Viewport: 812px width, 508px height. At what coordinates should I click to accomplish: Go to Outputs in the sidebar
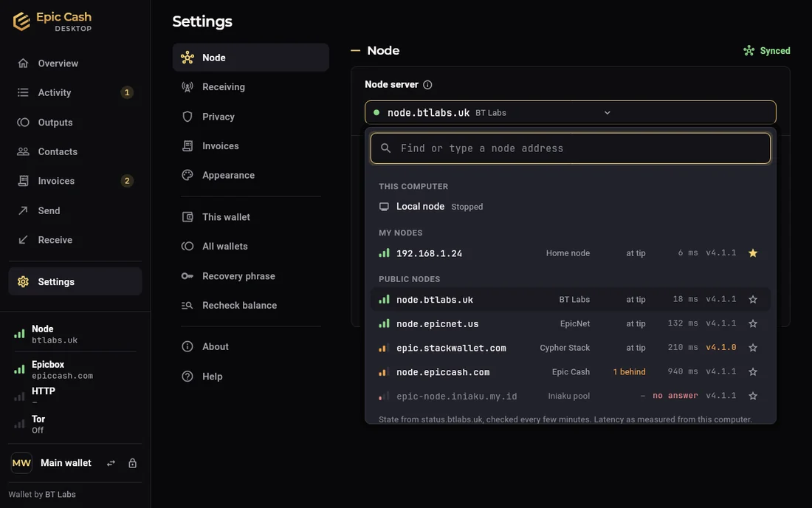[75, 123]
